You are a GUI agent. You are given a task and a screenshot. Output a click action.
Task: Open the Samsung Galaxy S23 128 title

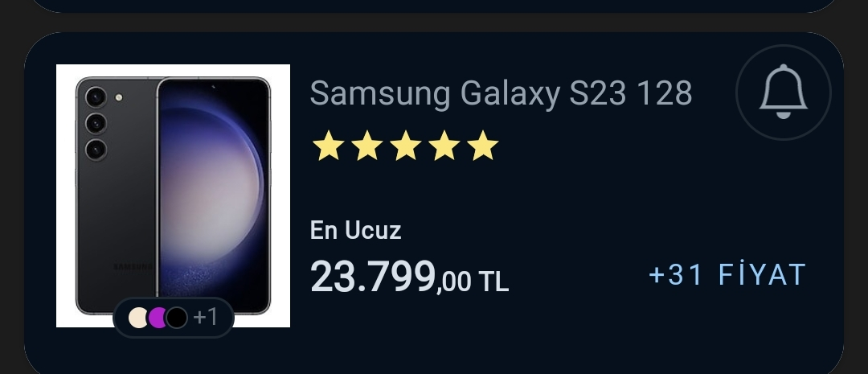tap(501, 93)
